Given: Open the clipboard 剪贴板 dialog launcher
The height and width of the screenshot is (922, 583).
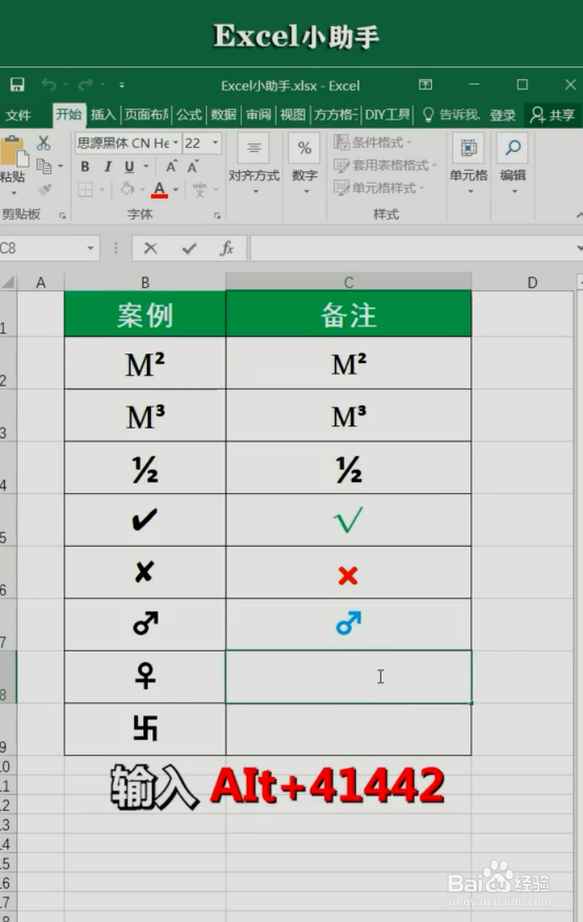Looking at the screenshot, I should [62, 216].
